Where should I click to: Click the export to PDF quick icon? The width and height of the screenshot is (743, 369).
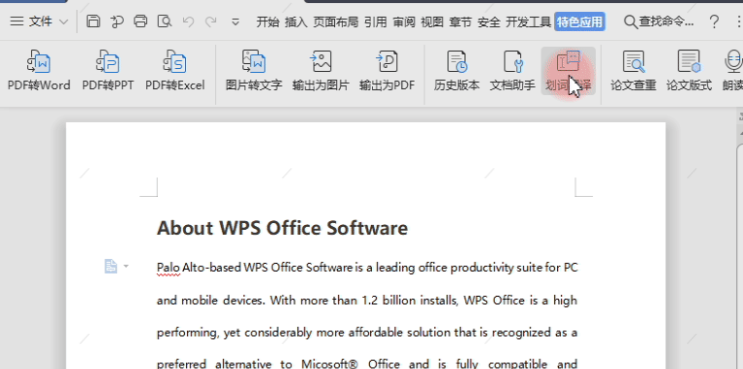click(x=117, y=21)
